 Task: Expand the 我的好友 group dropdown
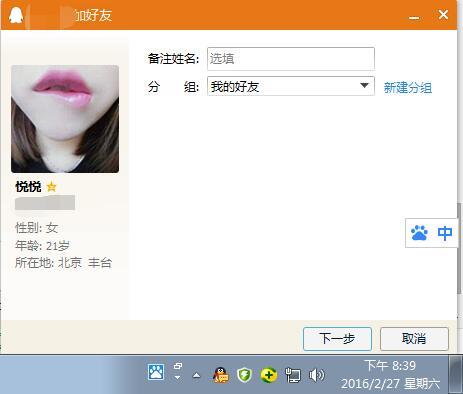tap(364, 86)
